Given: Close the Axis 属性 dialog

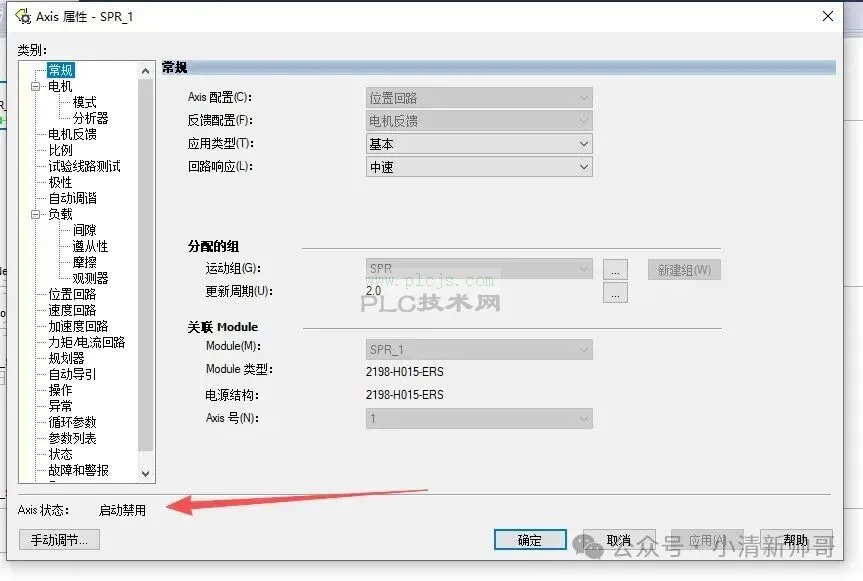Looking at the screenshot, I should click(x=828, y=16).
